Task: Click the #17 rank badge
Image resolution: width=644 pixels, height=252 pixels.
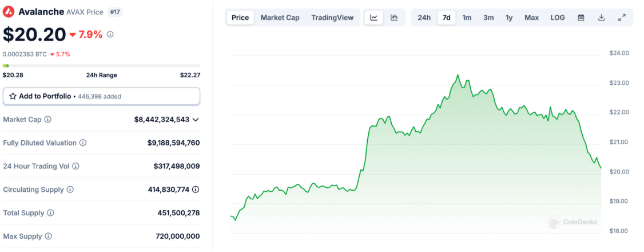Action: coord(115,12)
